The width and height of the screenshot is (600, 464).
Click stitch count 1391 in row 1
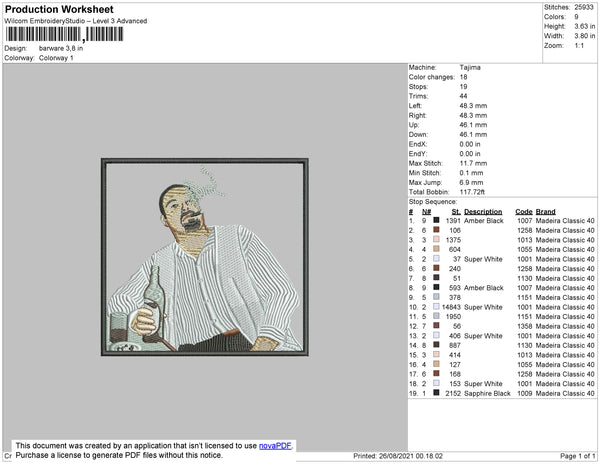pyautogui.click(x=453, y=221)
